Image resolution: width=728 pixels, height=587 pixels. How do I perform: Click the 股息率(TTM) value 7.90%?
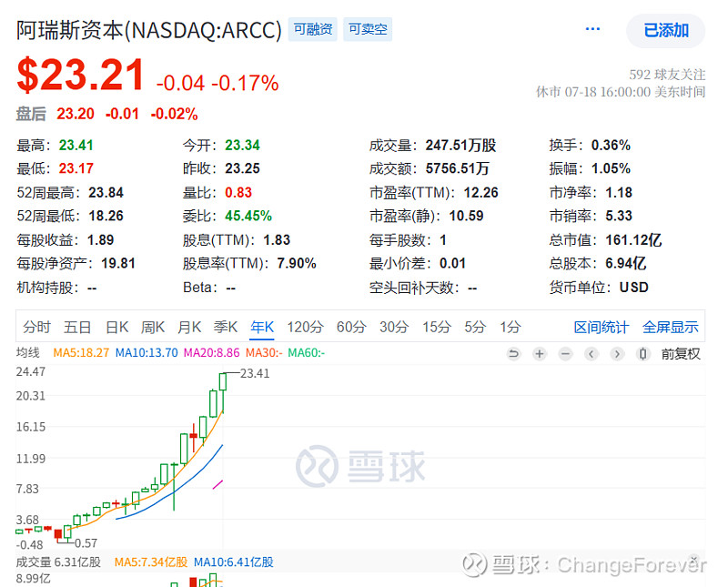coord(297,263)
